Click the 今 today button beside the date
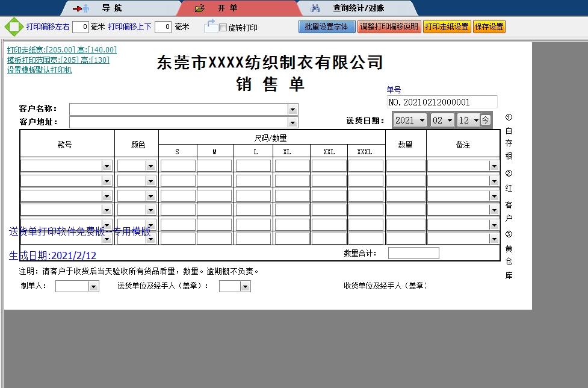The width and height of the screenshot is (588, 388). (486, 120)
